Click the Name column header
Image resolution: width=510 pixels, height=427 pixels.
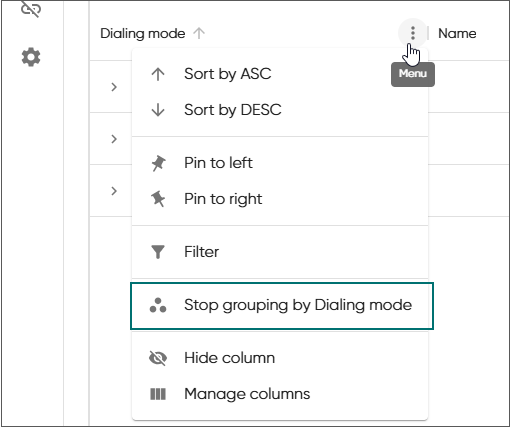coord(457,33)
